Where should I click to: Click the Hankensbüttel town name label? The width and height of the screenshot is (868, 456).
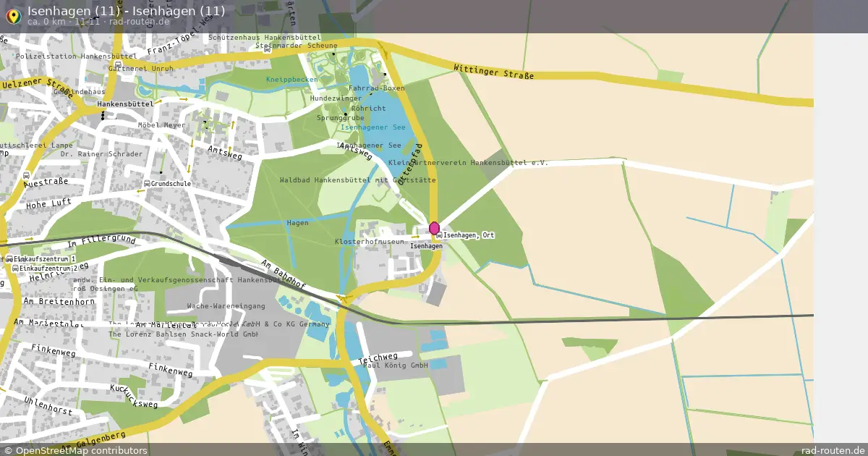pyautogui.click(x=125, y=104)
